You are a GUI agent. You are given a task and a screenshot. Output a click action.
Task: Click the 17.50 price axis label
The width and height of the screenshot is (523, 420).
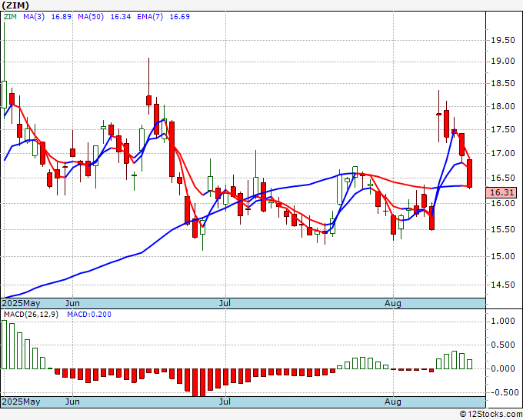[x=503, y=129]
